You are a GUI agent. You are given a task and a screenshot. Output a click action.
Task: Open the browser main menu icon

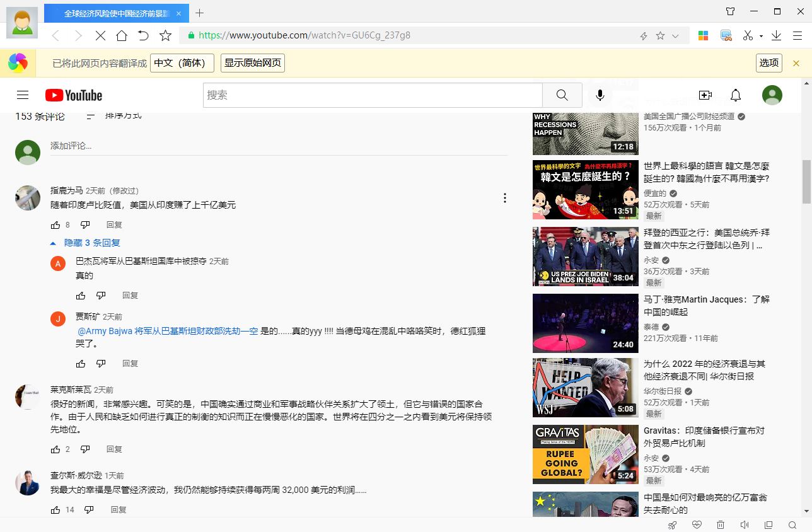coord(797,35)
